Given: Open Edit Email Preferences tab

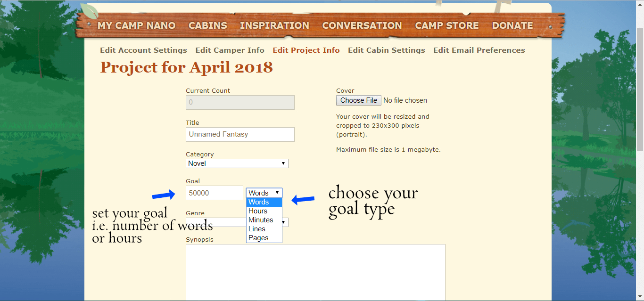Looking at the screenshot, I should (479, 50).
